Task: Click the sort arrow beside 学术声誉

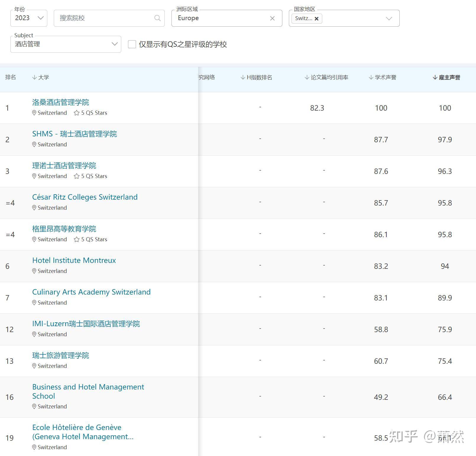Action: click(371, 77)
